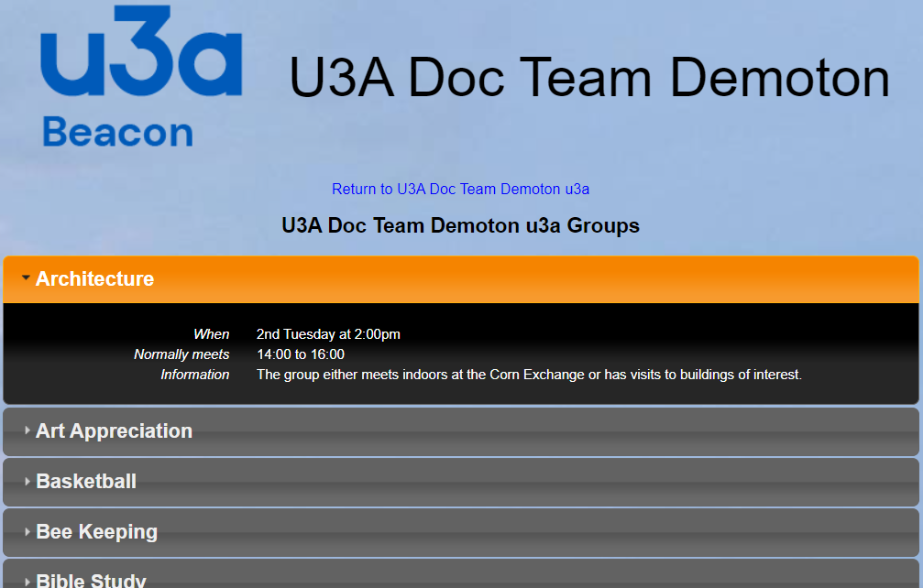
Task: Click the U3A Doc Team Demoton page title
Action: 589,78
